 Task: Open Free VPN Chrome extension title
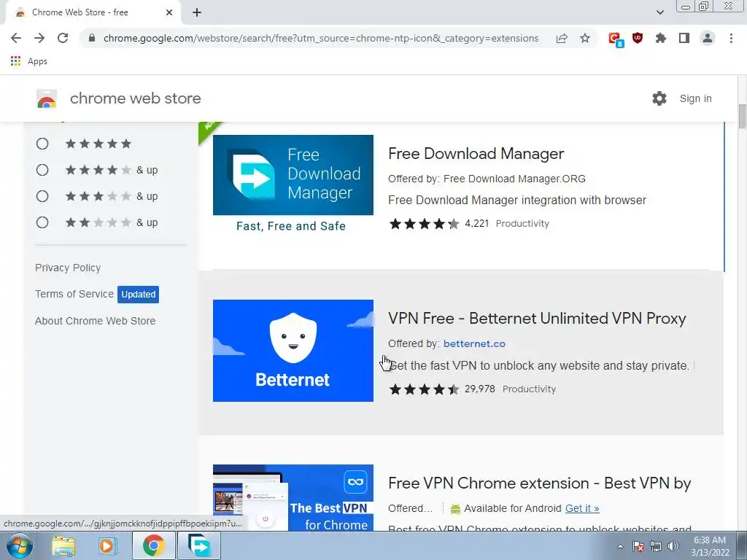click(x=539, y=483)
